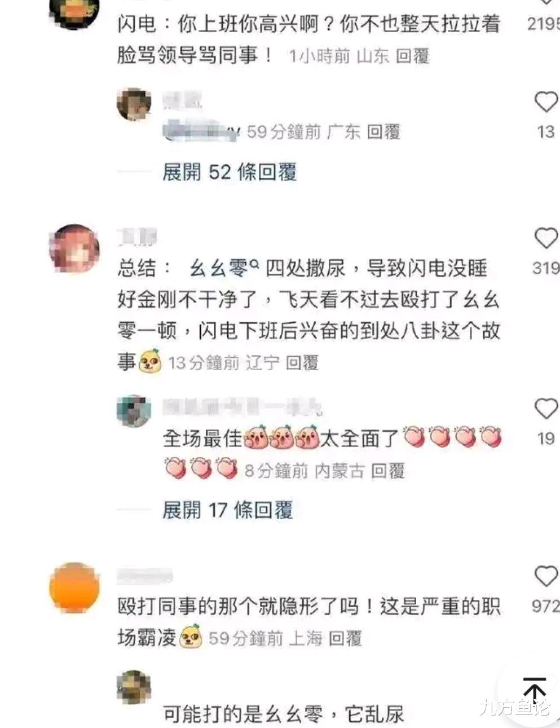This screenshot has height=728, width=560.
Task: Open the avatar of the 广东 replier
Action: click(134, 104)
